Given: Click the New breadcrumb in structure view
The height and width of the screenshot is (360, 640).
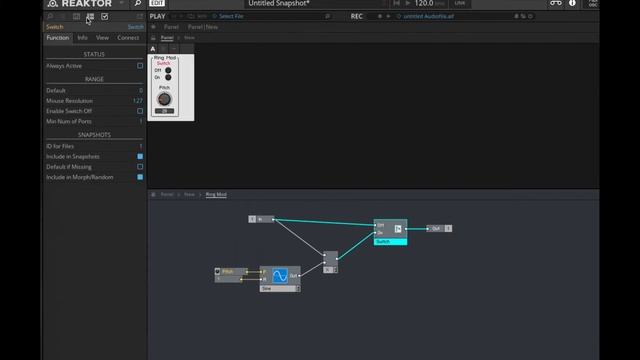Looking at the screenshot, I should (x=189, y=195).
